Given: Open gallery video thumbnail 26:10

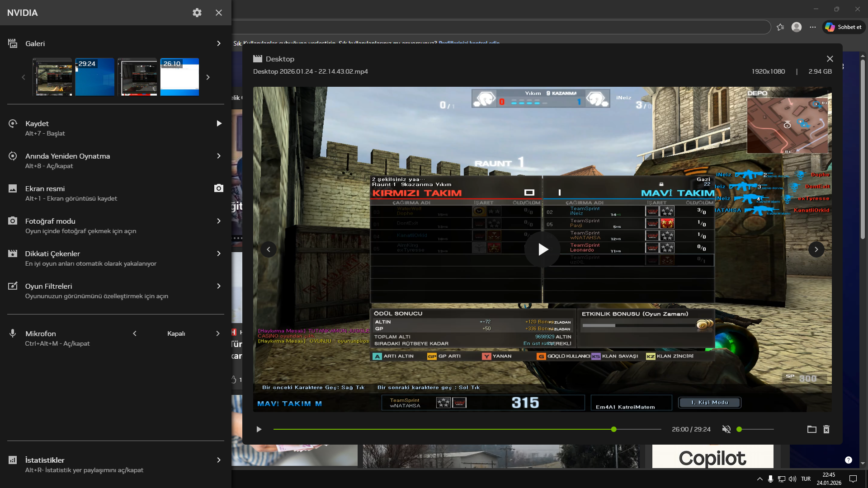Looking at the screenshot, I should point(179,77).
